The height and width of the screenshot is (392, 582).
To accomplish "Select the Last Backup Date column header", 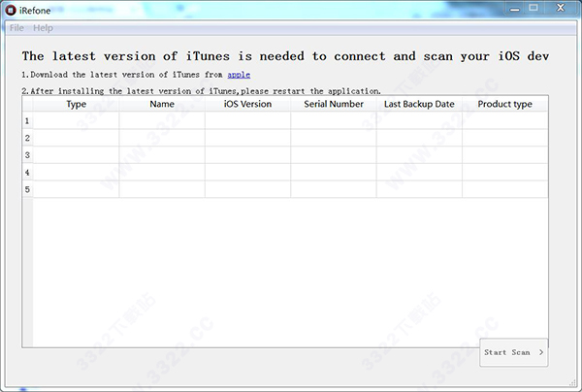I will point(419,104).
